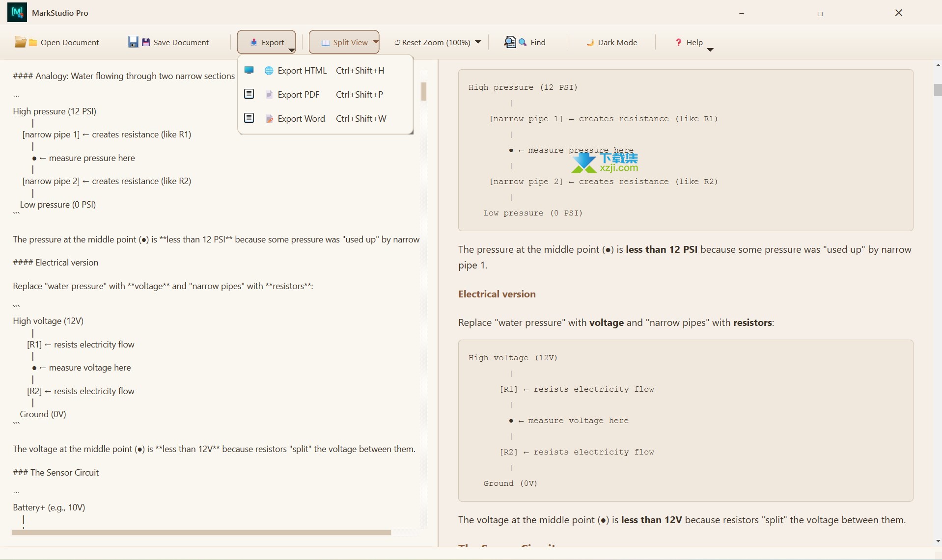Click the magnifier document Find icon
Screen dimensions: 942x560
click(510, 42)
